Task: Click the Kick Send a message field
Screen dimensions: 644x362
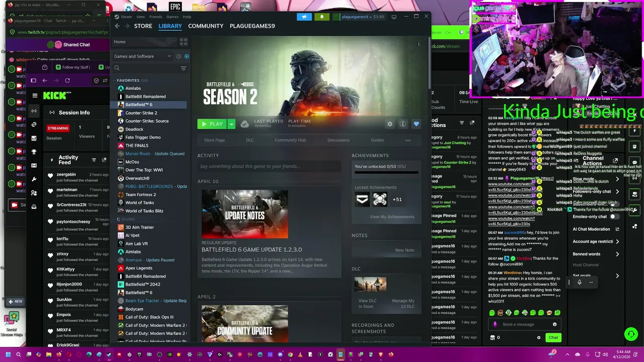Action: pos(525,324)
